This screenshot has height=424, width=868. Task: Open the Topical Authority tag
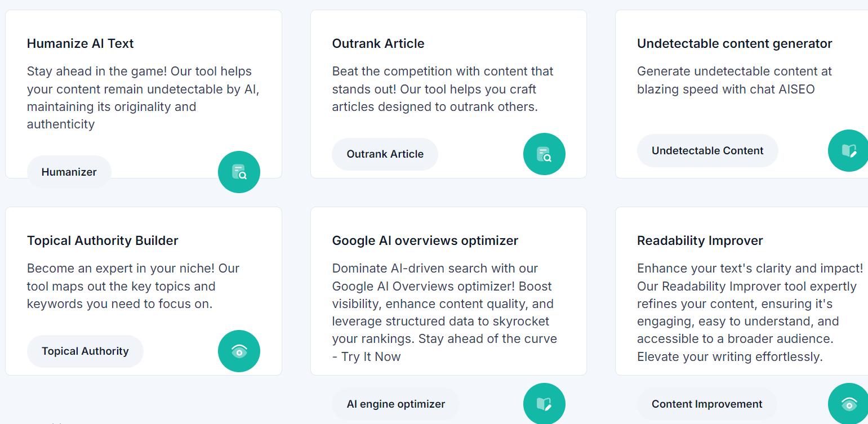coord(85,351)
